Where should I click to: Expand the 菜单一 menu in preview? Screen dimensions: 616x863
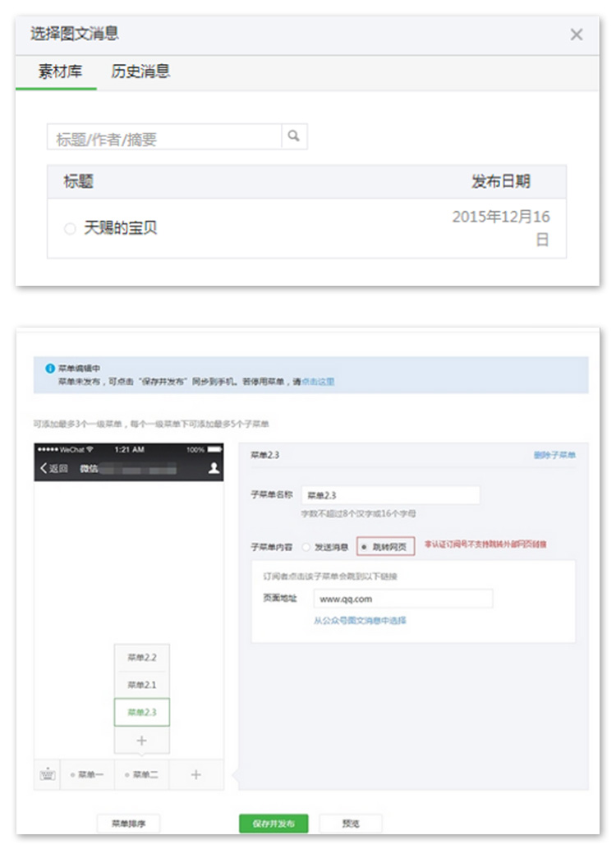pyautogui.click(x=88, y=774)
